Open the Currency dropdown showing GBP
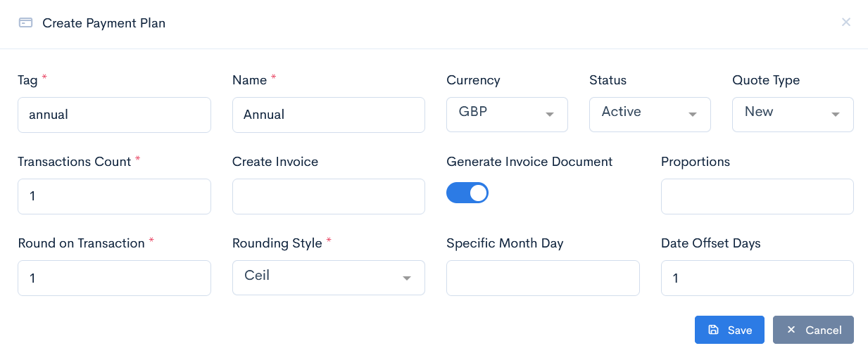The width and height of the screenshot is (868, 360). coord(507,115)
